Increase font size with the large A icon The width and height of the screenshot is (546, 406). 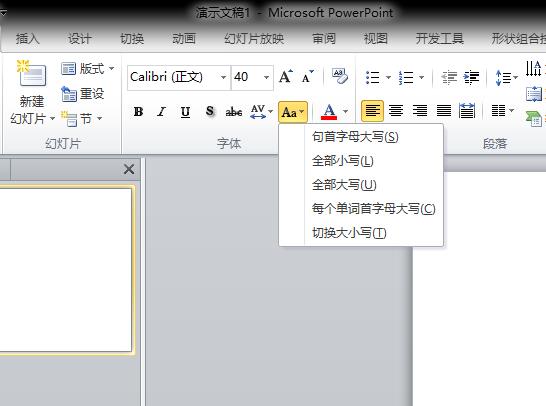tap(286, 77)
